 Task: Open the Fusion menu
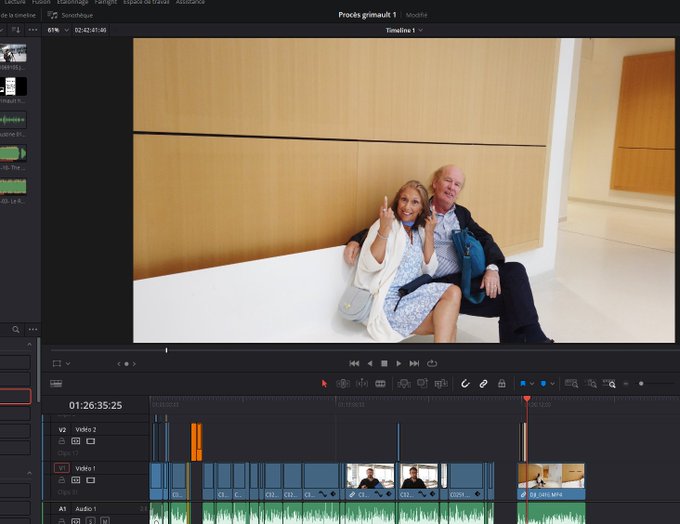click(x=41, y=2)
